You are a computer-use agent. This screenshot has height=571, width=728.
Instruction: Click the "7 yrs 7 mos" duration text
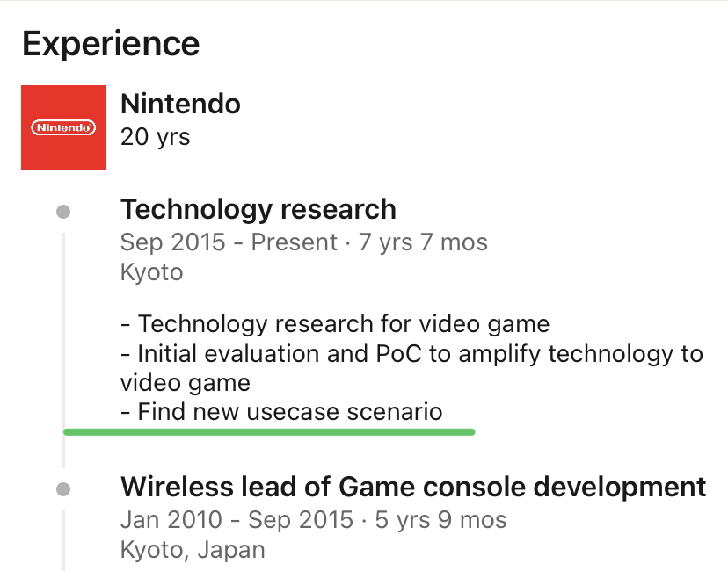423,242
